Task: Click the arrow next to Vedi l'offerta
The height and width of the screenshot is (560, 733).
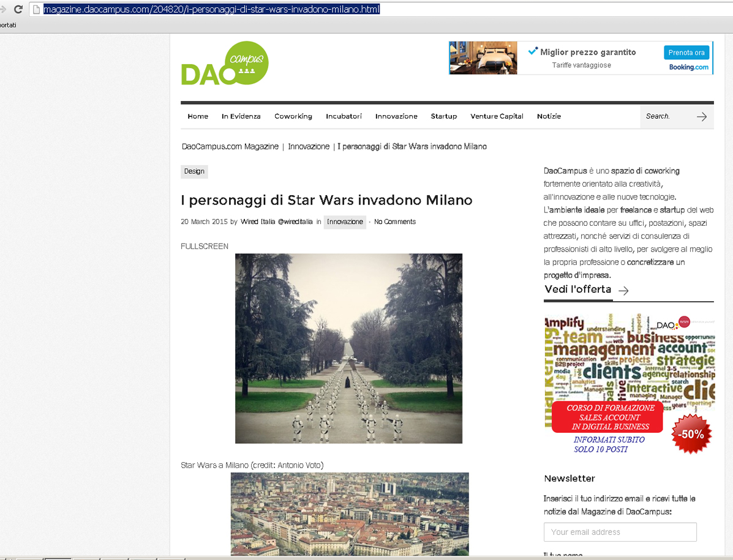Action: [623, 291]
